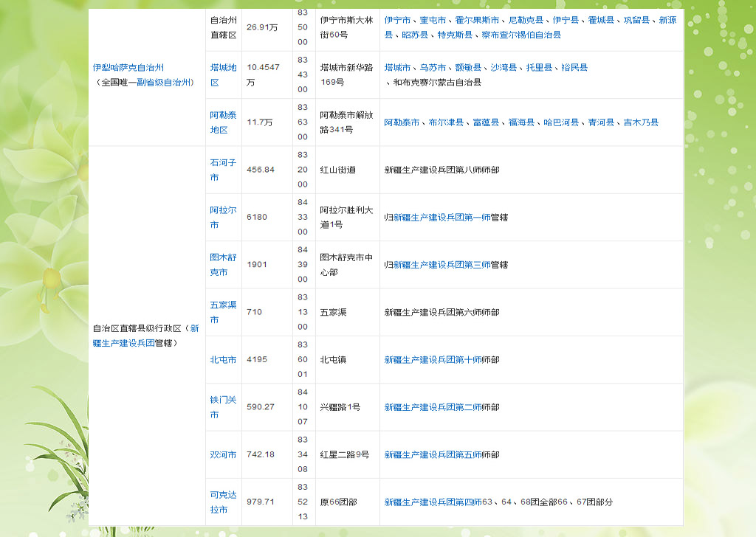Follow the 昭苏县 link
Screen dimensions: 756x537
[x=415, y=35]
